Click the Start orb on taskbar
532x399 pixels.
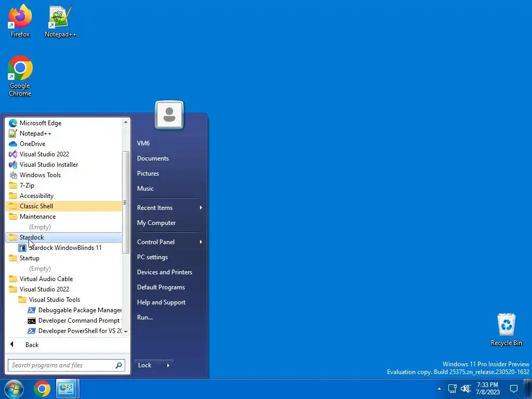[x=14, y=389]
